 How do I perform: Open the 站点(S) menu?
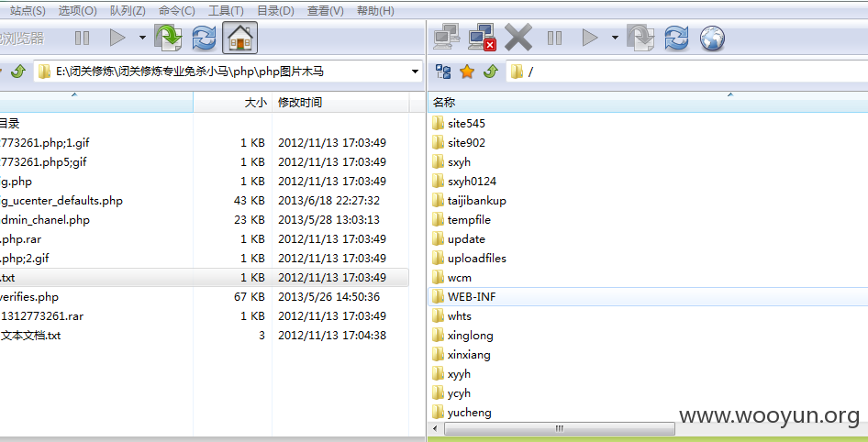(28, 10)
